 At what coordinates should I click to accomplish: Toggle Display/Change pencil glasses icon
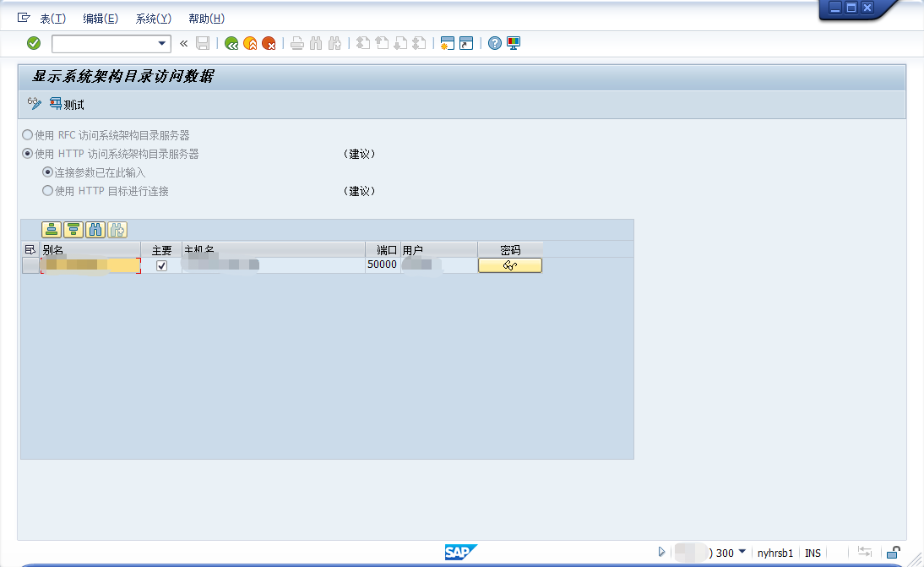(x=34, y=104)
